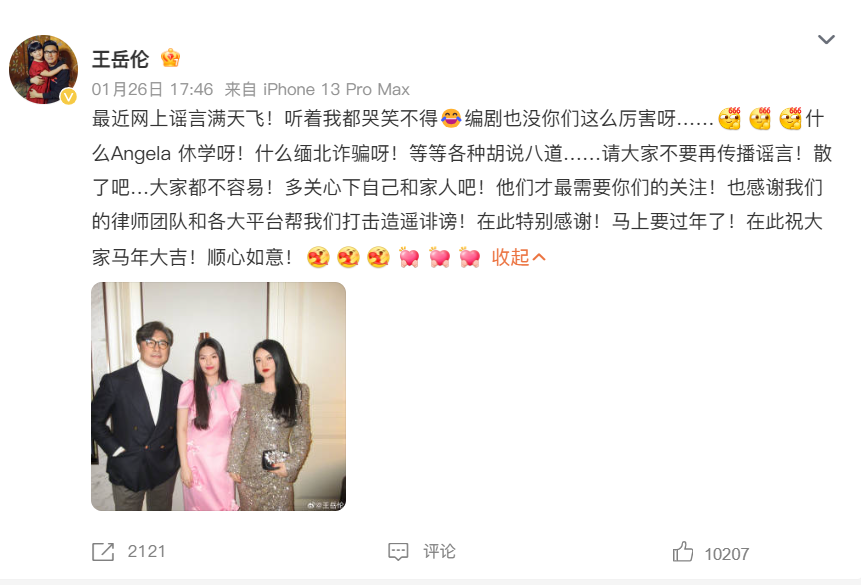Click the repost share icon

point(103,551)
